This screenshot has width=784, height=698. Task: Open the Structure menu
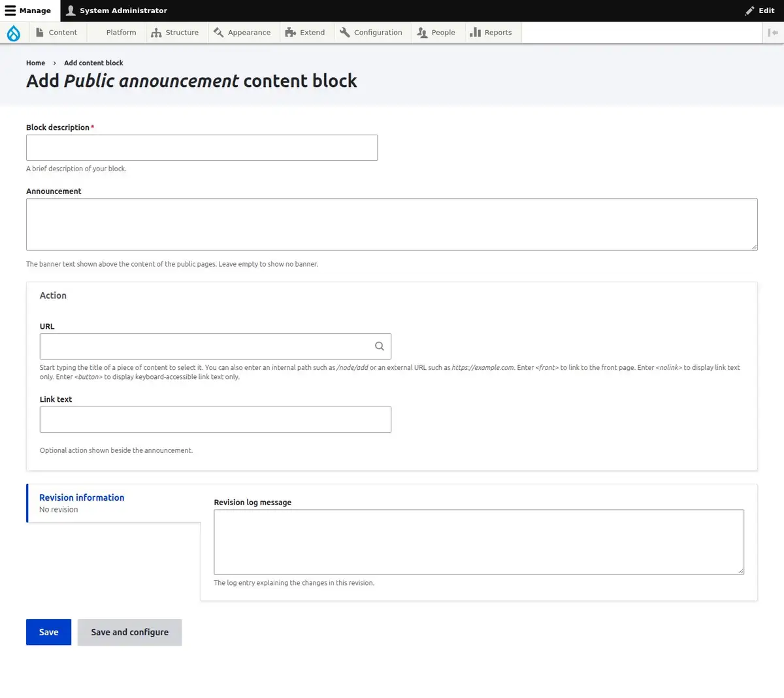(x=175, y=33)
